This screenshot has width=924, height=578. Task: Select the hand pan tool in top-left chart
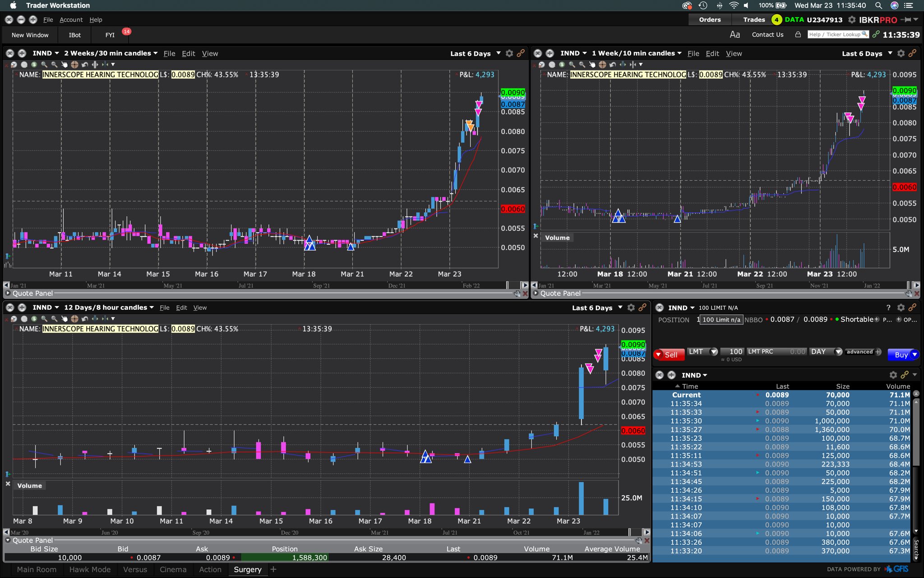64,65
